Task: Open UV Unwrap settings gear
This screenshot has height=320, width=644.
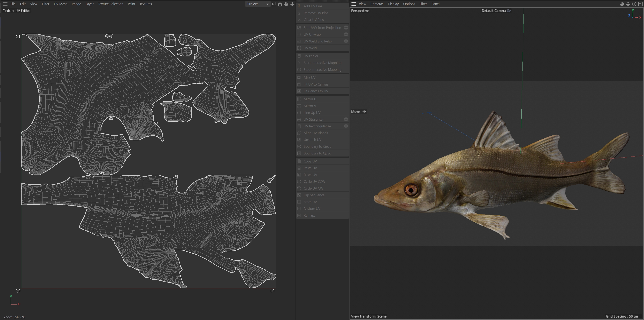Action: point(346,34)
